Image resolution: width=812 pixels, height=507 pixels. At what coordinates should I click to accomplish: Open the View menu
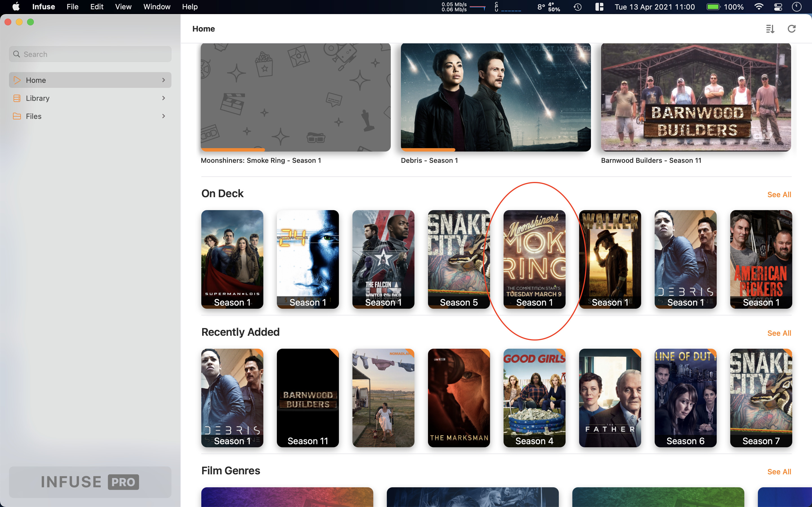click(x=123, y=7)
